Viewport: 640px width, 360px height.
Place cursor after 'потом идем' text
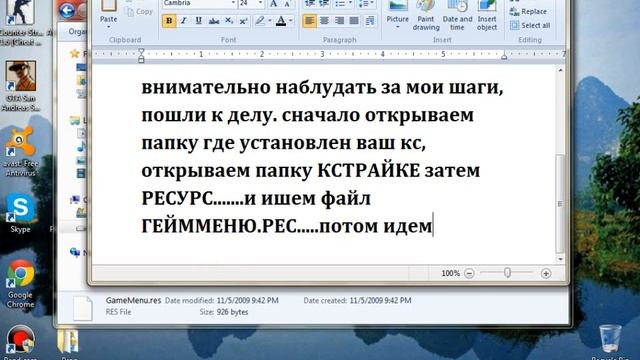coord(433,225)
